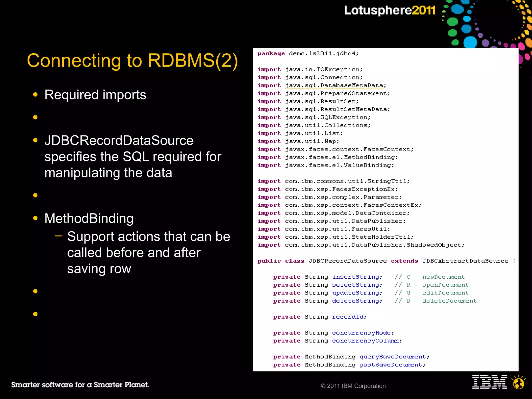Click 'Smarter software for a Smarter Planet.' tagline
Viewport: 532px width, 399px height.
point(80,385)
